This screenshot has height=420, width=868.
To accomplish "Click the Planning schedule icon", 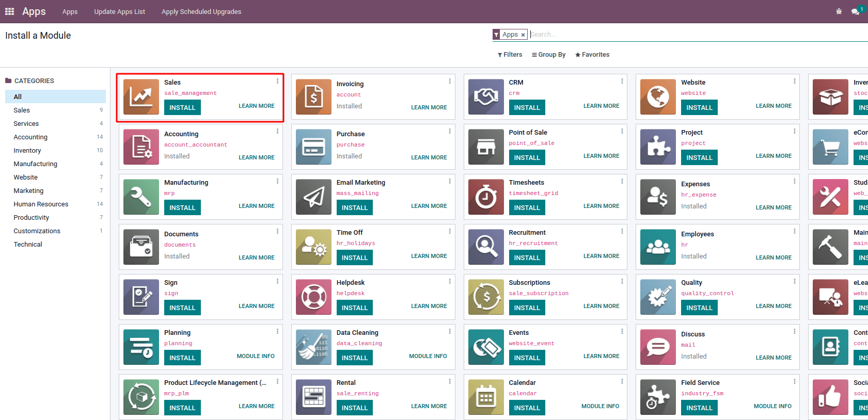I will [x=141, y=347].
